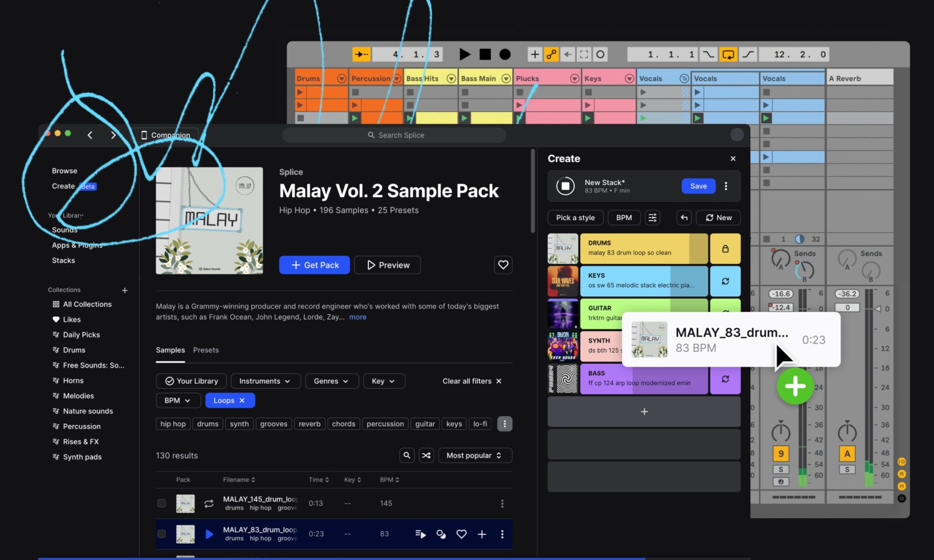Click the Get Pack button
The image size is (934, 560).
pos(314,265)
